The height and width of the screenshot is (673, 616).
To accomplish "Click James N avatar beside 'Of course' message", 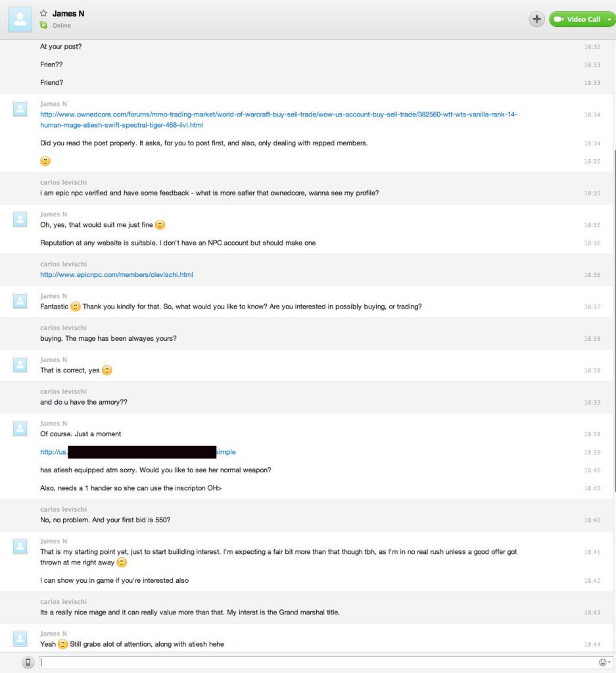I will pos(20,428).
